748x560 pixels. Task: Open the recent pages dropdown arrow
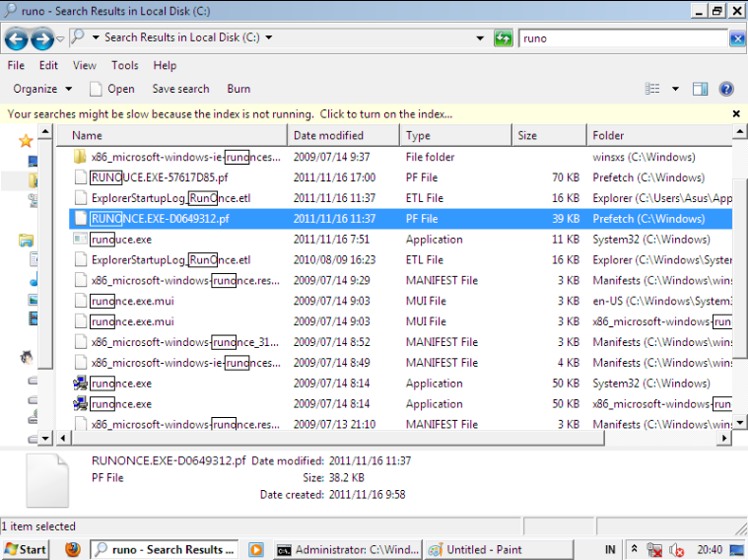60,38
